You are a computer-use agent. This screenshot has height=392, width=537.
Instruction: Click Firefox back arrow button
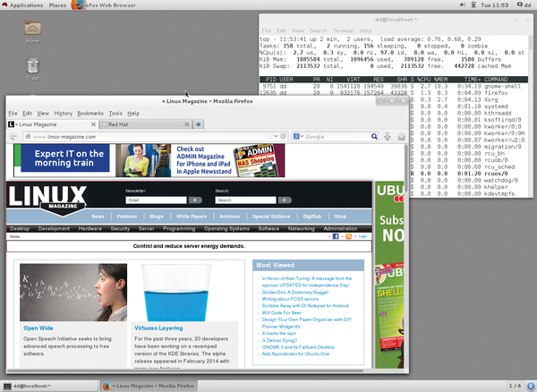pyautogui.click(x=13, y=136)
